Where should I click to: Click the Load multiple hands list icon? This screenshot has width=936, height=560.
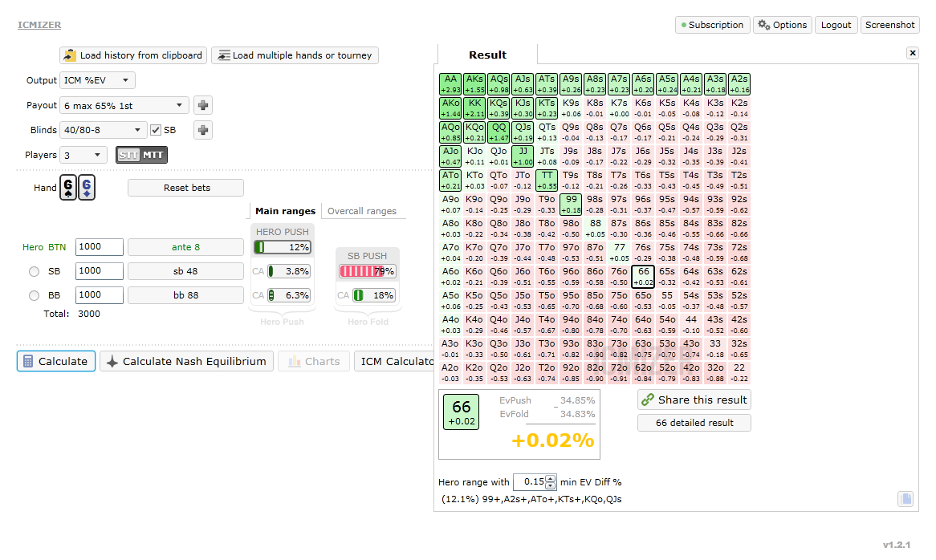pyautogui.click(x=223, y=55)
